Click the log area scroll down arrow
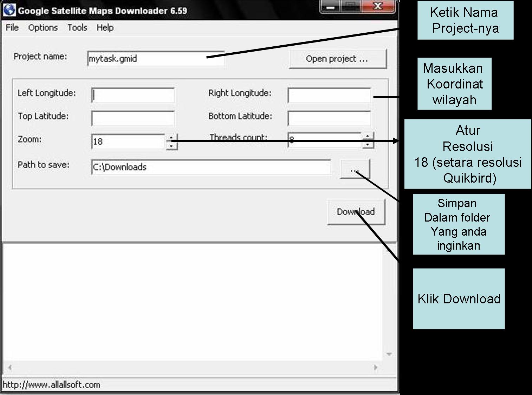532x395 pixels. click(389, 354)
